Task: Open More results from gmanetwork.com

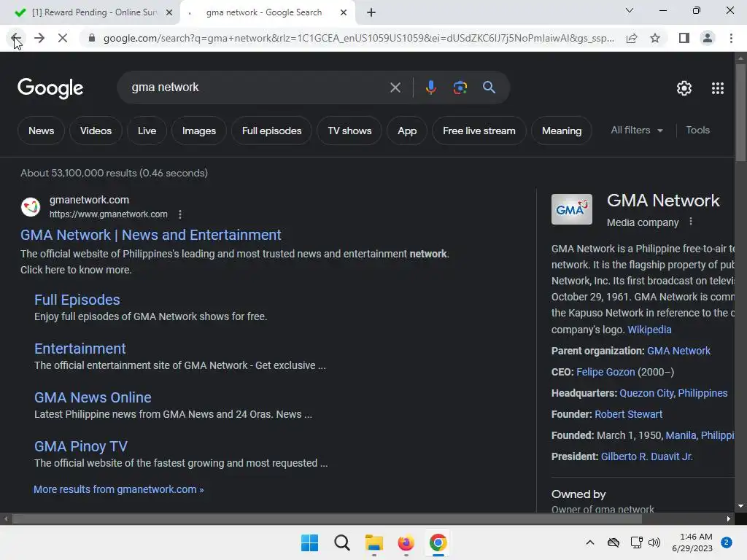Action: [119, 489]
